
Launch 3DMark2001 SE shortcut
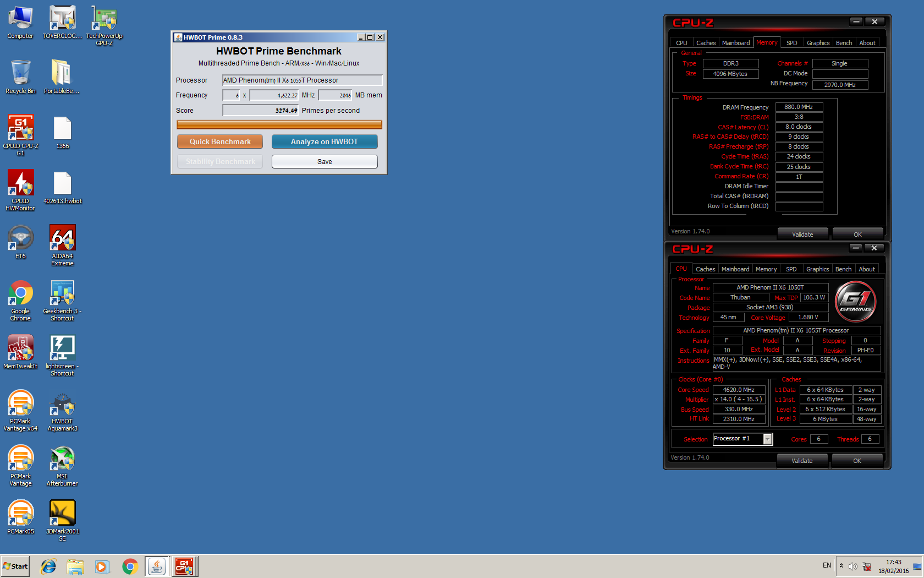62,521
